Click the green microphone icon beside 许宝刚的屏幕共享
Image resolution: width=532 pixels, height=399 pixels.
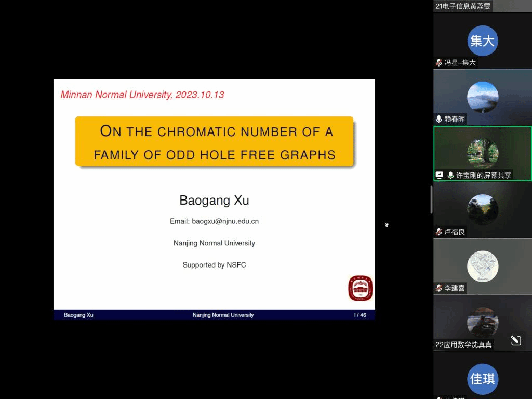(450, 176)
